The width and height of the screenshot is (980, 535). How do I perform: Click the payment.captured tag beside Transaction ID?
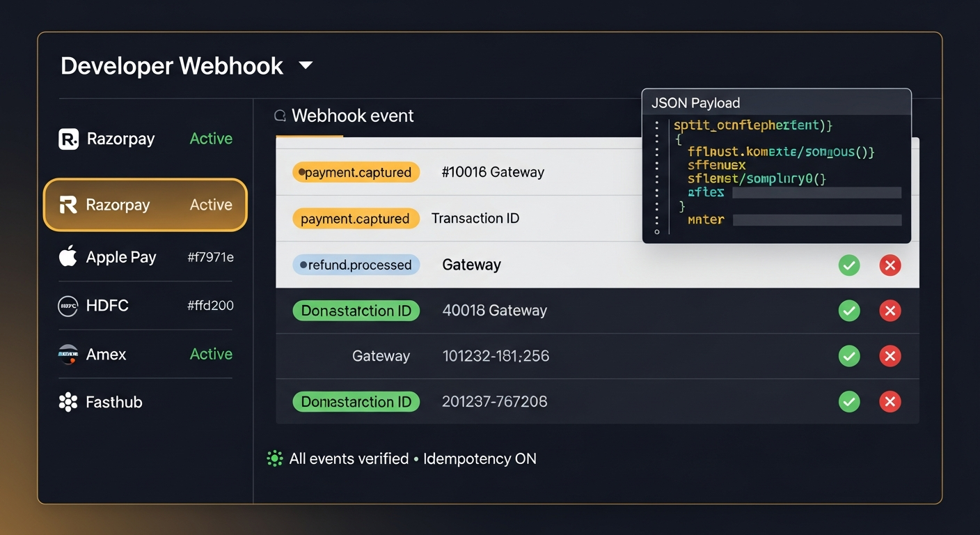click(x=356, y=219)
